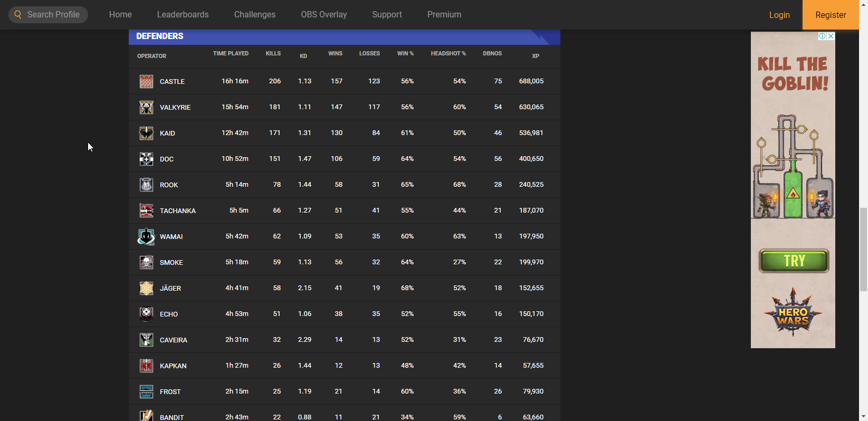Click the Valkyrie operator icon
Image resolution: width=868 pixels, height=421 pixels.
[146, 107]
